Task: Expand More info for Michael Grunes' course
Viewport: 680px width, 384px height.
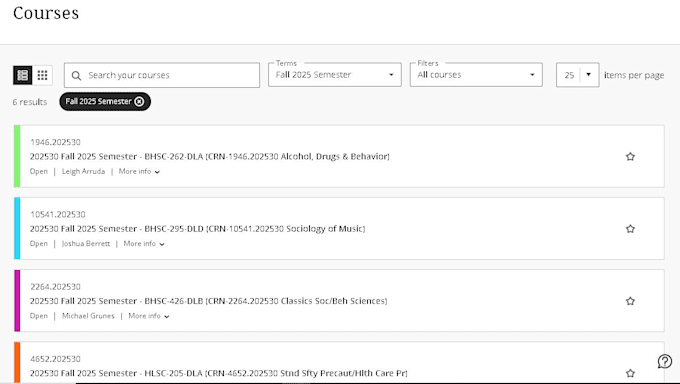Action: pyautogui.click(x=149, y=316)
